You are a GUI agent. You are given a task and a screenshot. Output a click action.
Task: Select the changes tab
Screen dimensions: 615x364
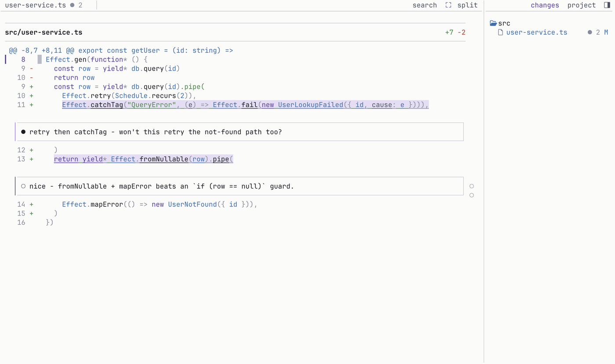545,5
